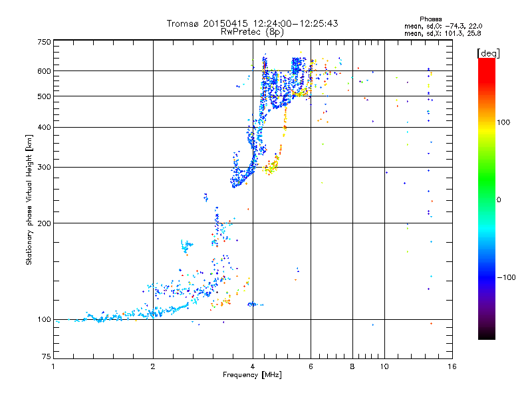Click the colorbar tick label '100'
The image size is (532, 399).
(x=503, y=122)
